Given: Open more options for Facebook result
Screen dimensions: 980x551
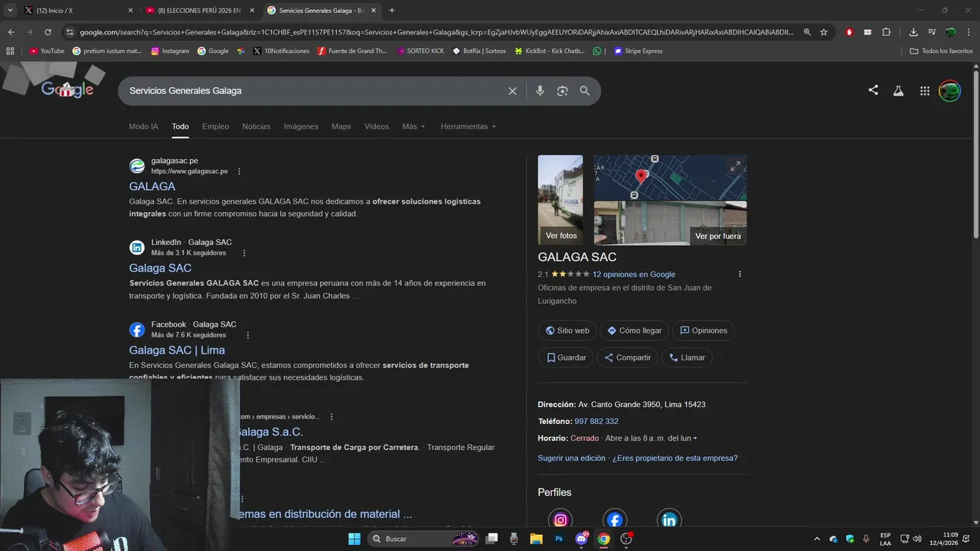Looking at the screenshot, I should pyautogui.click(x=247, y=334).
